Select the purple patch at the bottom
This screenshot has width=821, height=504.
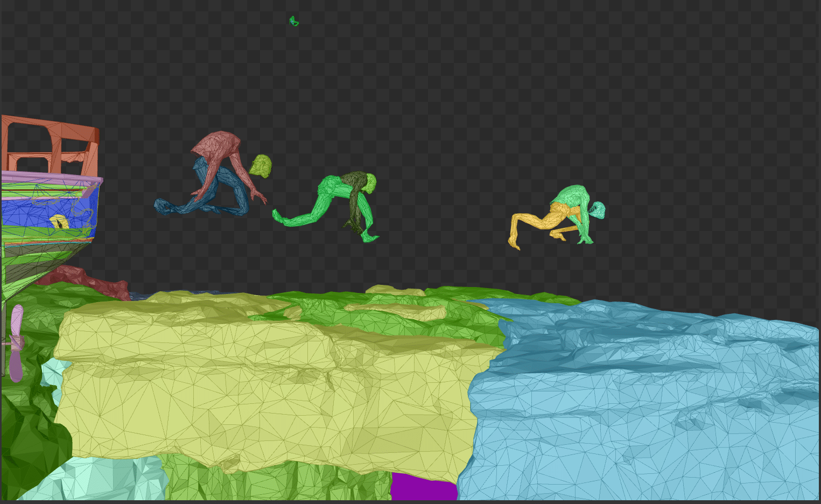pyautogui.click(x=424, y=488)
